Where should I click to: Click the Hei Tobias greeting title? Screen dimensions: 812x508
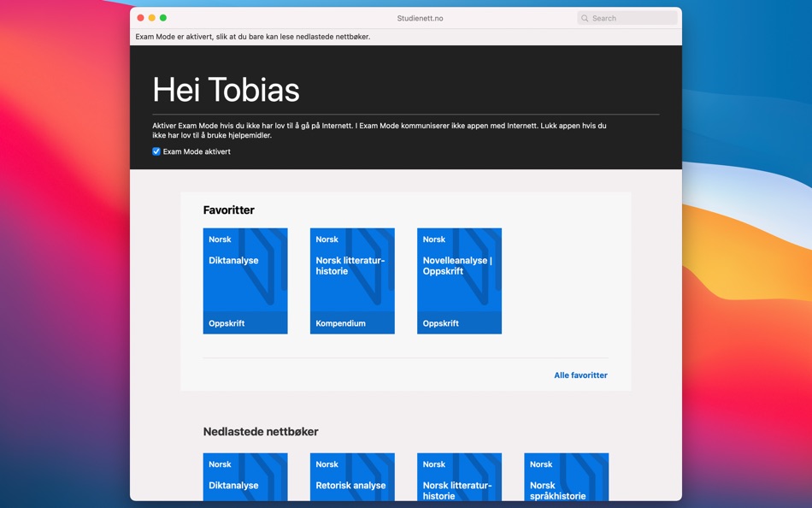click(x=226, y=90)
